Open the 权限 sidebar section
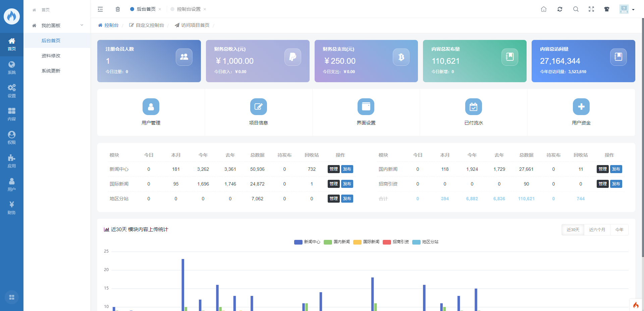 pyautogui.click(x=12, y=138)
